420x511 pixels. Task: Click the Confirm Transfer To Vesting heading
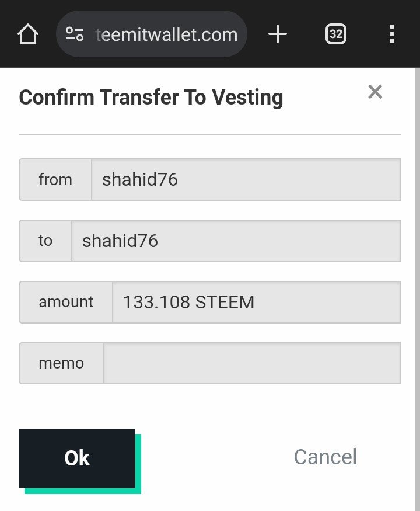[151, 98]
